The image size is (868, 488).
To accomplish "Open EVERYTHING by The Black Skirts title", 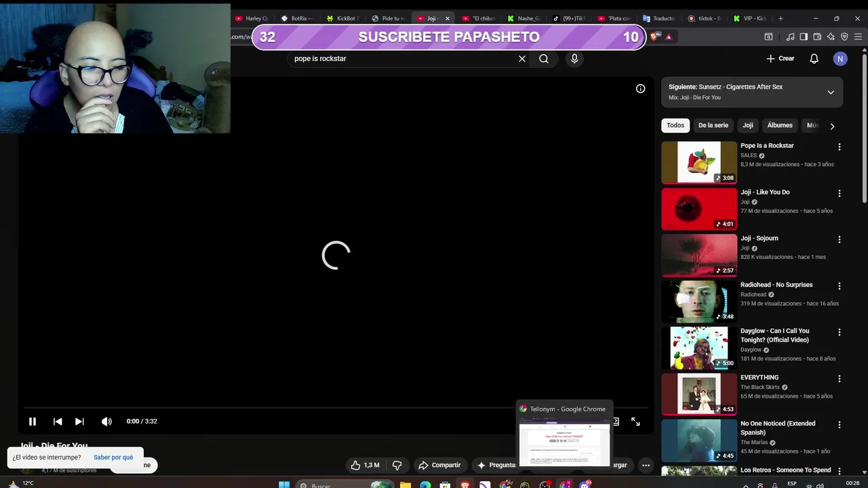I will point(759,378).
